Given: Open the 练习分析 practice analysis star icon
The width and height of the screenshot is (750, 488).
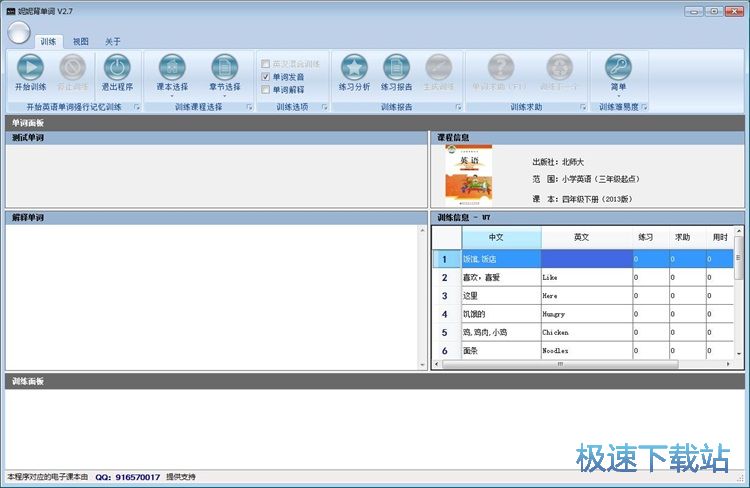Looking at the screenshot, I should pos(354,68).
